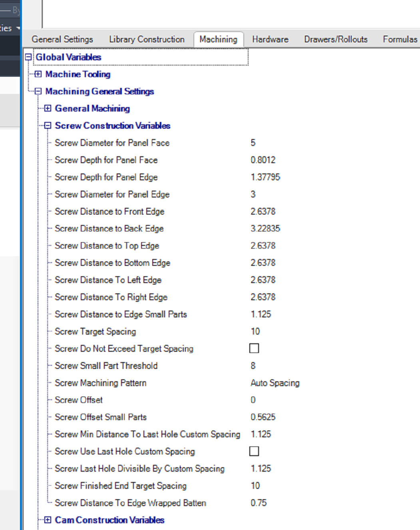The height and width of the screenshot is (530, 420).
Task: Select Machining General Settings label
Action: click(100, 91)
